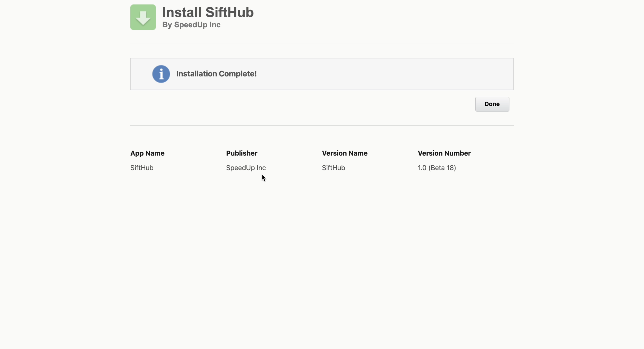Screen dimensions: 644x349
Task: Click the Install SiftHub page title
Action: pyautogui.click(x=208, y=12)
